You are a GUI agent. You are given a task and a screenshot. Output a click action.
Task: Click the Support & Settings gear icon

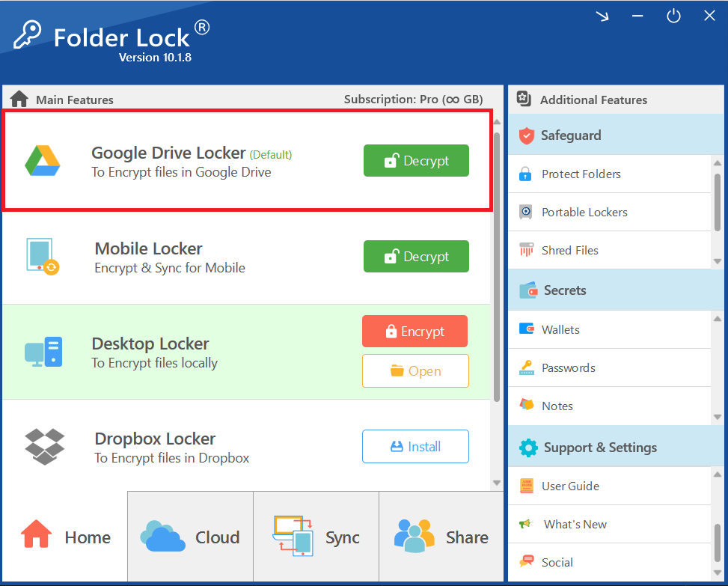[x=528, y=448]
